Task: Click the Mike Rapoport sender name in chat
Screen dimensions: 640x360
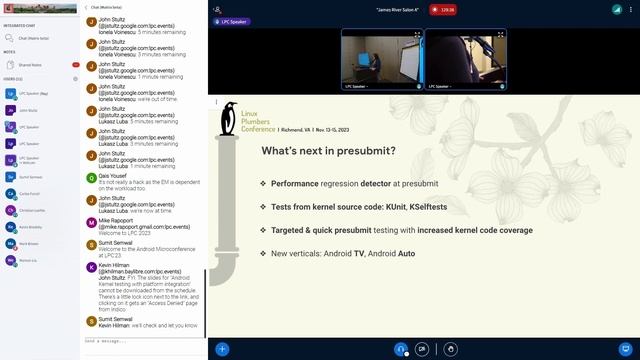Action: click(115, 220)
